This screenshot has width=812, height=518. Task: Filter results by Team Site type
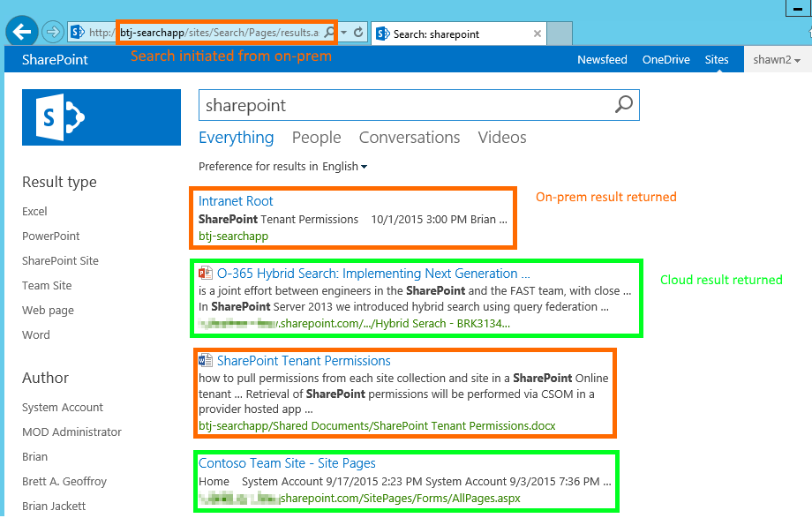click(47, 285)
